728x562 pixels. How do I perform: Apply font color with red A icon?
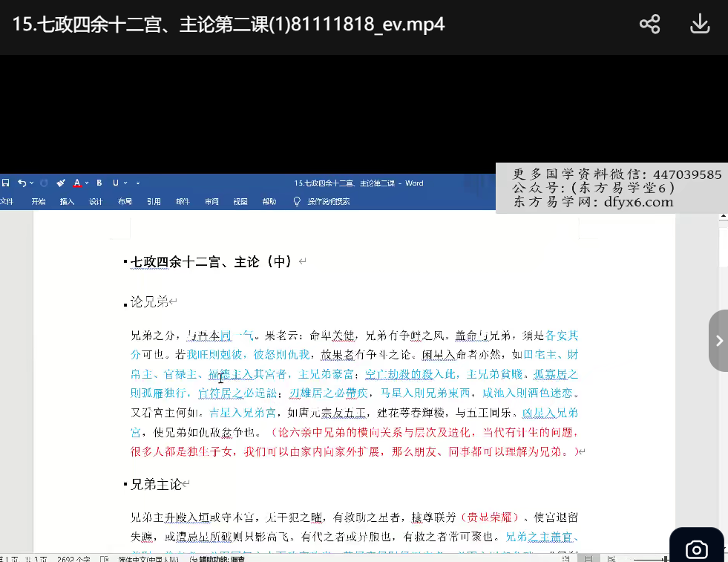pyautogui.click(x=77, y=183)
